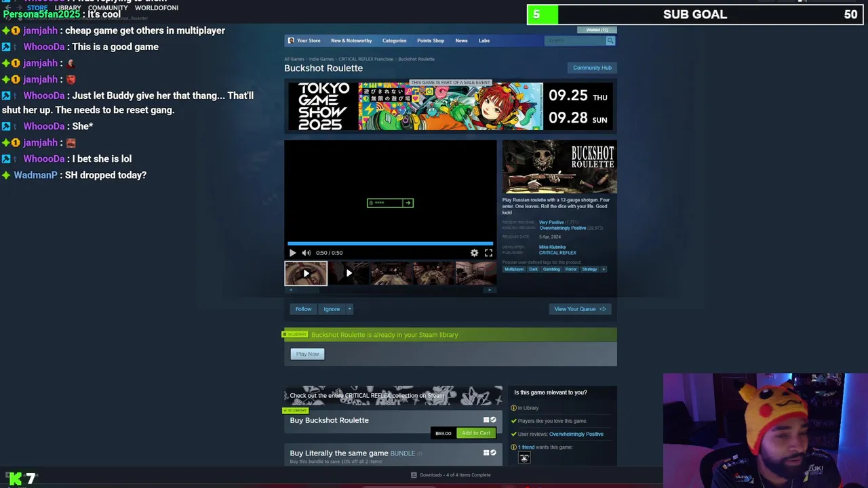Open Your Store menu
This screenshot has width=868, height=488.
(309, 41)
